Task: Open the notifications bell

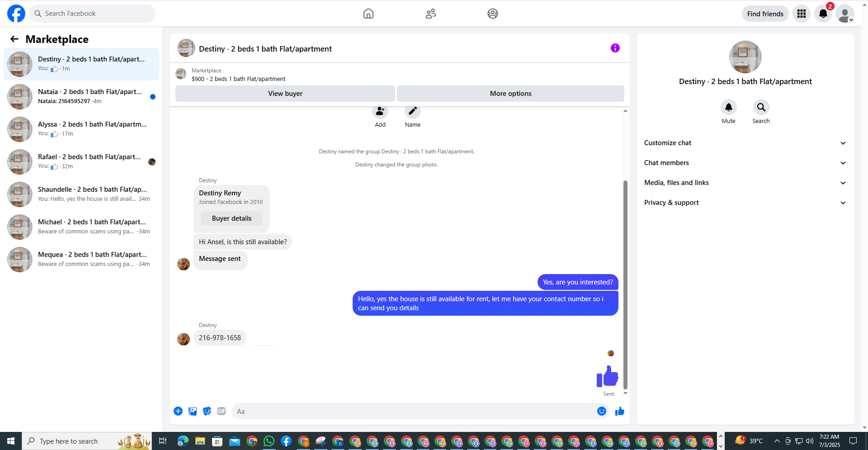Action: [x=823, y=14]
